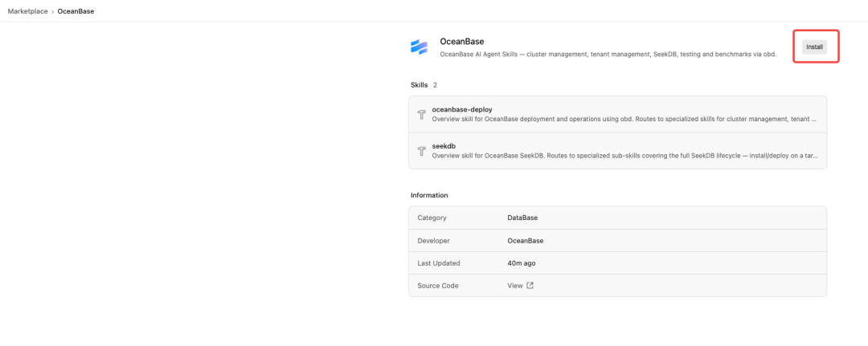Click the OceanBase breadcrumb label
This screenshot has width=868, height=346.
point(76,11)
